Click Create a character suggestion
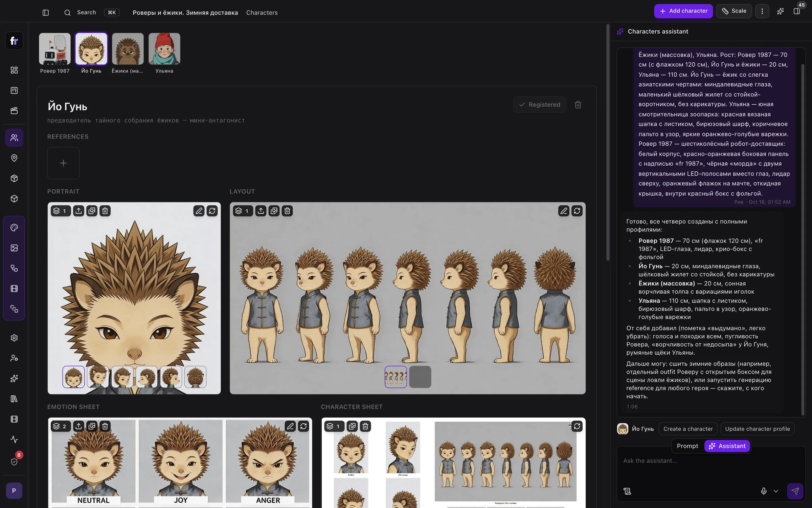Screen dimensions: 812x508 688,429
